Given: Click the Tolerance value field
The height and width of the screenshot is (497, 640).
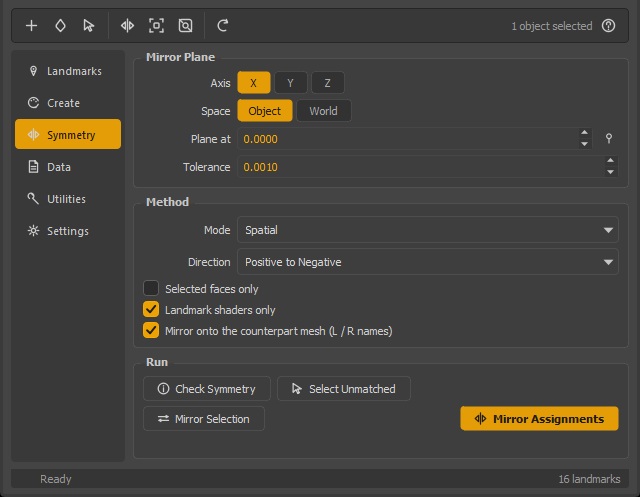Looking at the screenshot, I should [x=420, y=167].
